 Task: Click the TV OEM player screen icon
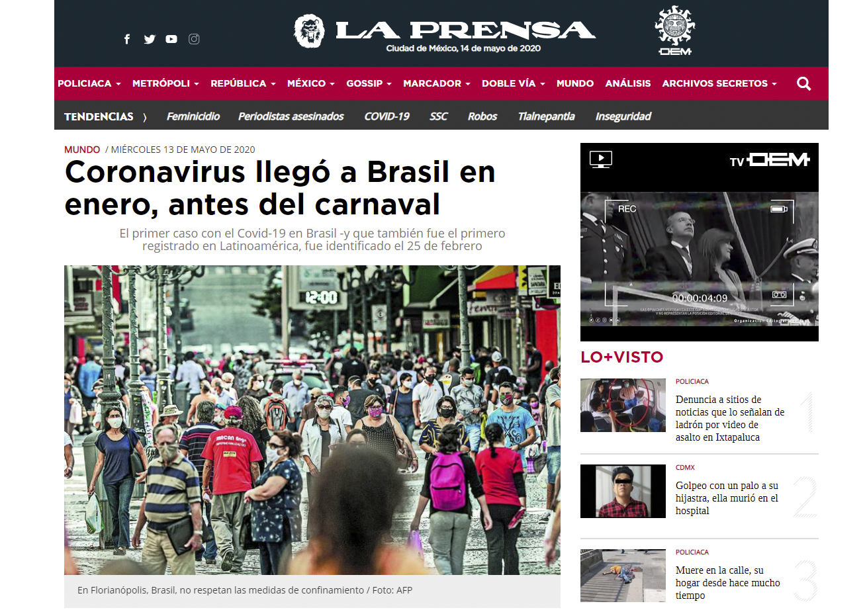pos(601,159)
